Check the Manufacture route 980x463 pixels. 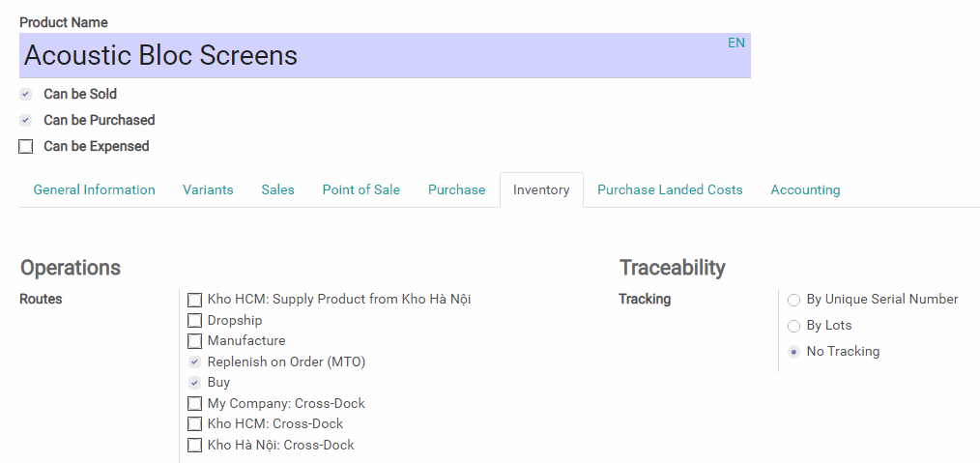pyautogui.click(x=195, y=341)
